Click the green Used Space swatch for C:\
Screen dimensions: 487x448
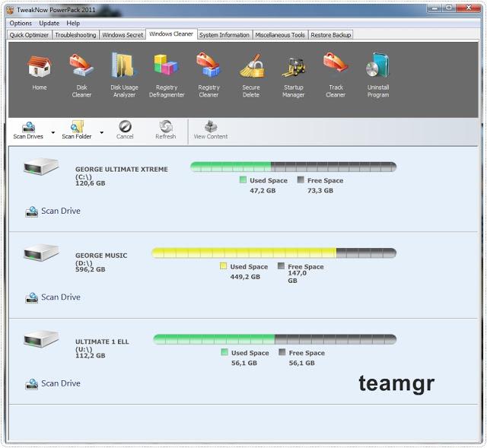[243, 180]
